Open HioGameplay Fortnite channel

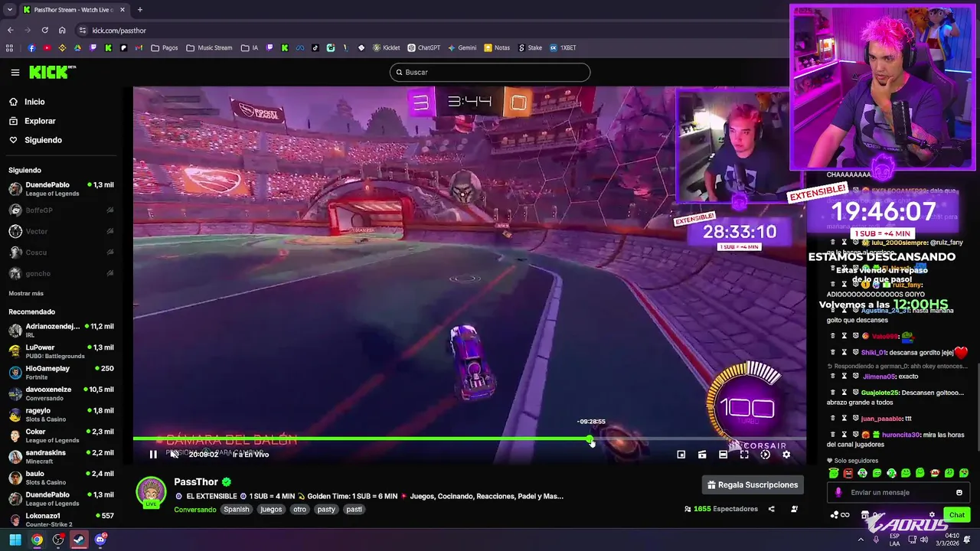coord(61,373)
